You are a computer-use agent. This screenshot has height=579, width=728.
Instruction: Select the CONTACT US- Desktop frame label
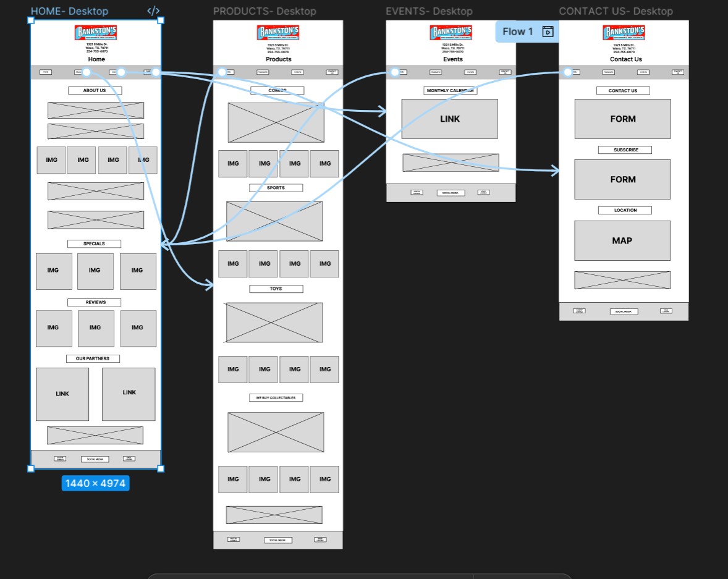coord(616,11)
